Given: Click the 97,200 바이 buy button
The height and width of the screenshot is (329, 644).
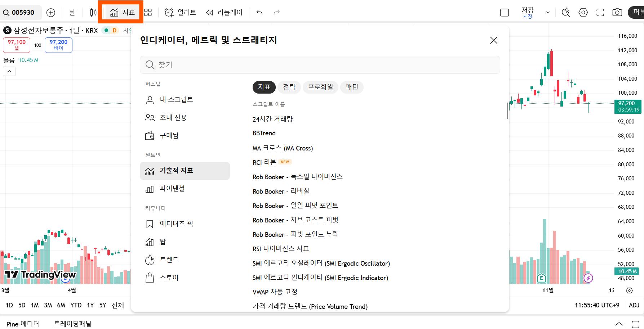Looking at the screenshot, I should point(58,45).
